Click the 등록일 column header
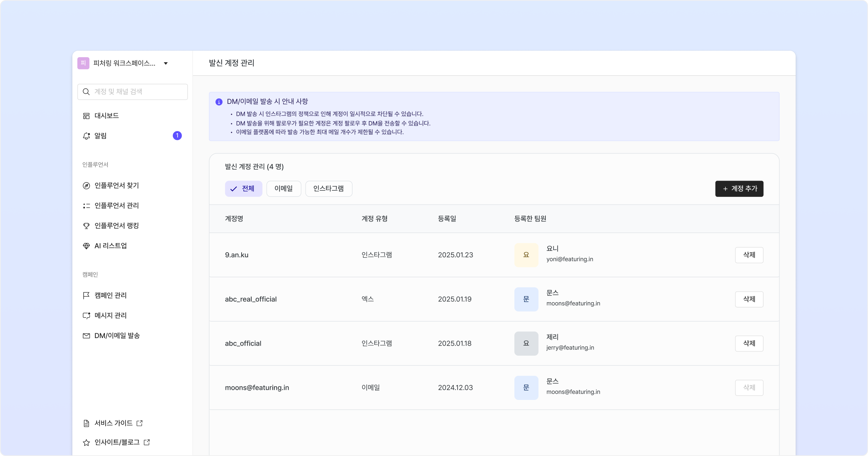This screenshot has height=456, width=868. coord(447,219)
